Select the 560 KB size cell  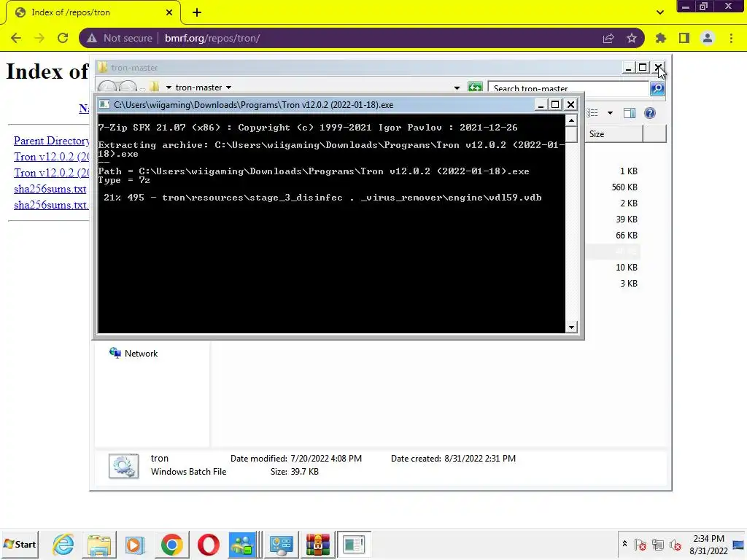click(x=624, y=187)
